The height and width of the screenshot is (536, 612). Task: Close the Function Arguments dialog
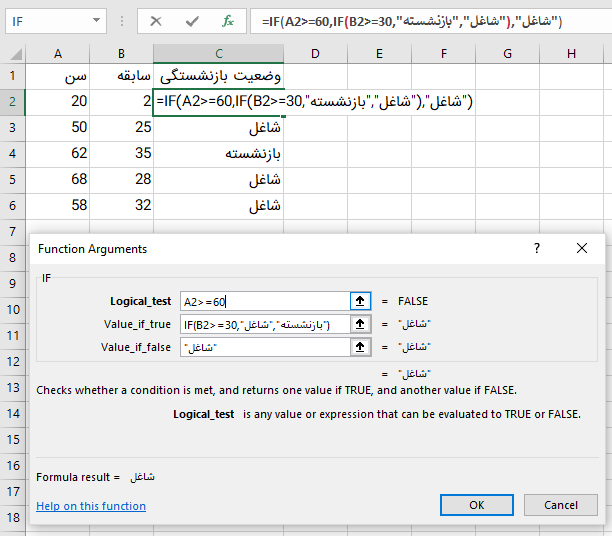(582, 249)
